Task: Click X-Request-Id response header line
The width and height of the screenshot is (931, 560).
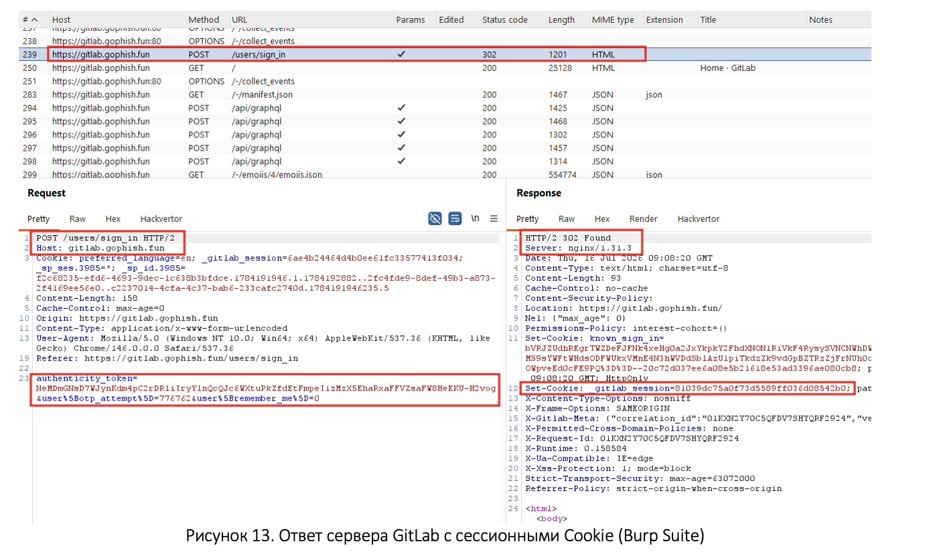Action: 632,438
